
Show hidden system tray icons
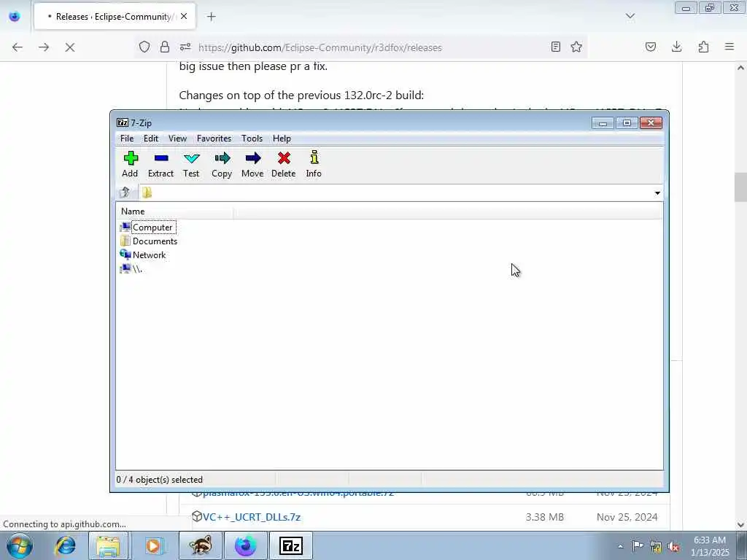(x=620, y=546)
